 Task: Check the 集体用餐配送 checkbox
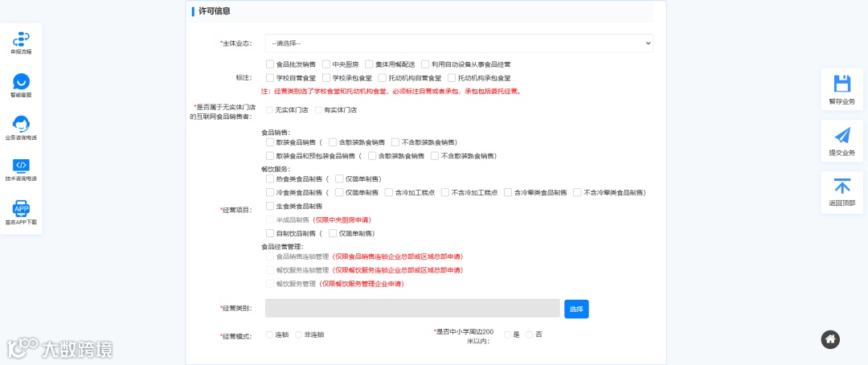(369, 64)
